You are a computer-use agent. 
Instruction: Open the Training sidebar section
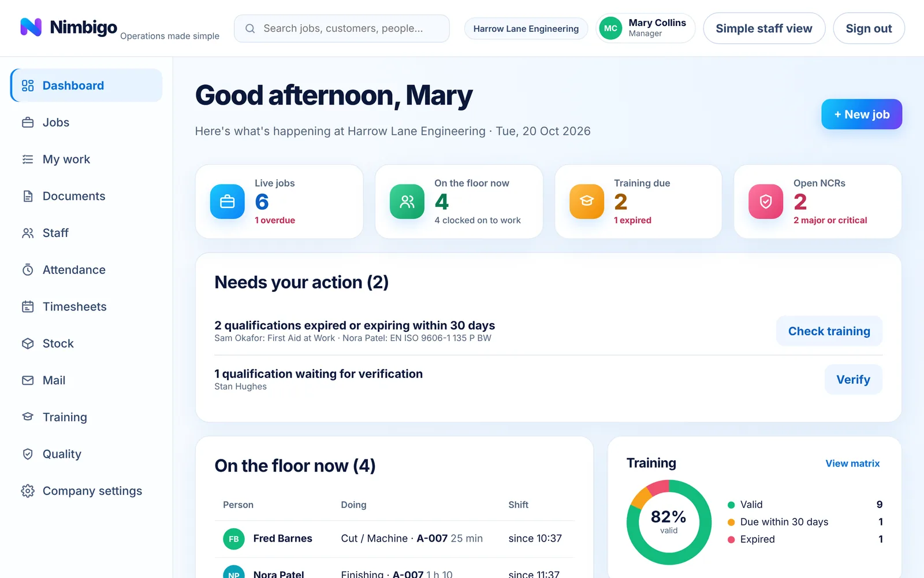(x=87, y=417)
